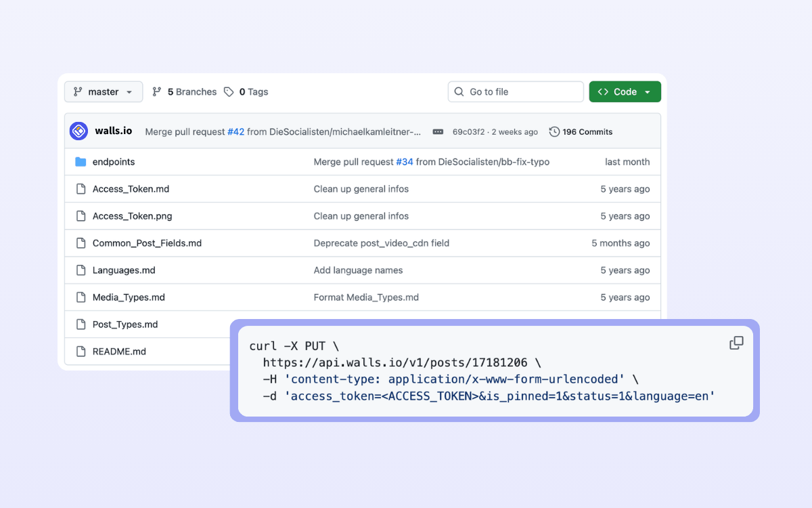Click file icon next to Media_Types.md
Viewport: 812px width, 508px height.
pyautogui.click(x=81, y=297)
